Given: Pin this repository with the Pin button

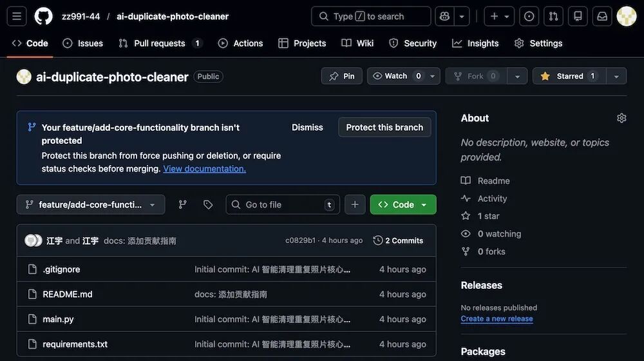Looking at the screenshot, I should [342, 76].
